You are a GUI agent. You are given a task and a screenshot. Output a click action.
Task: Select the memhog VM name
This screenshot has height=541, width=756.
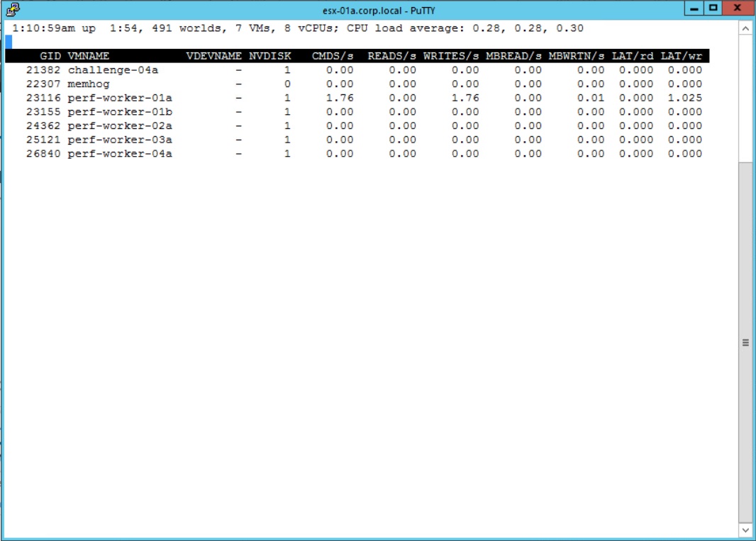click(x=88, y=84)
